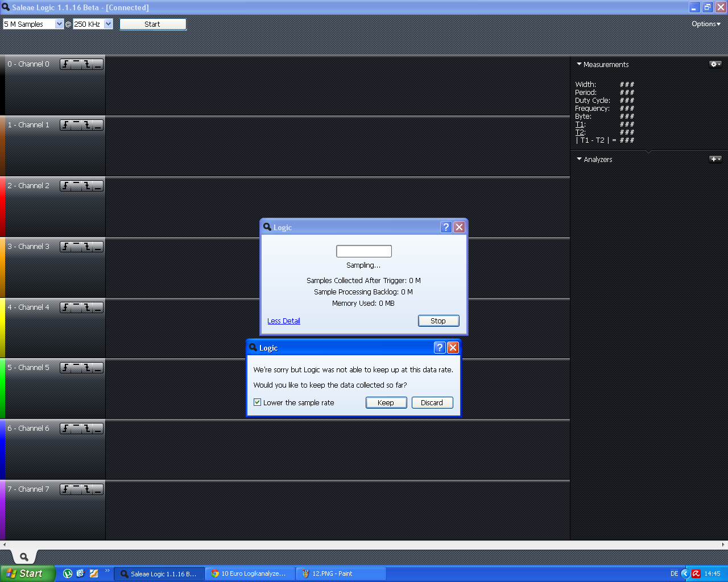Click the DE language indicator

pos(674,574)
